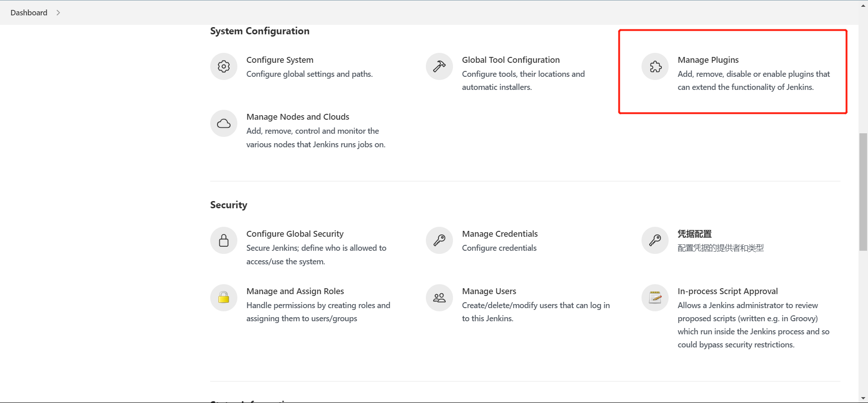Click the Security section heading
868x403 pixels.
(x=229, y=205)
